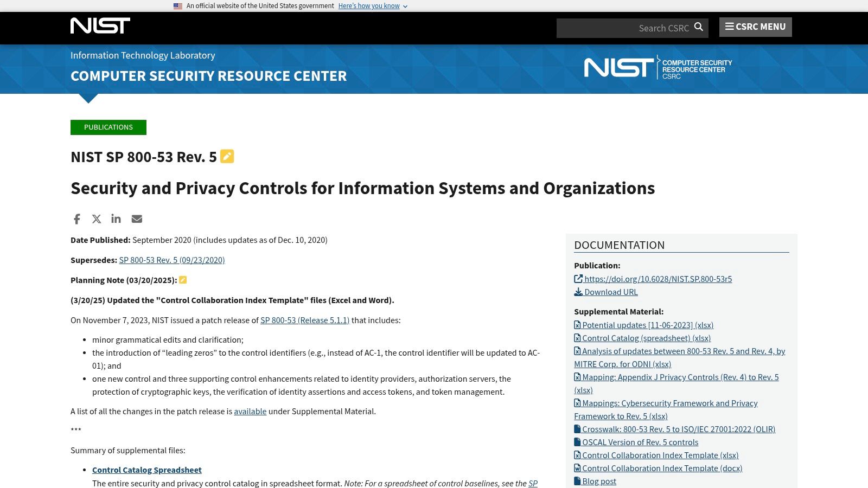Image resolution: width=868 pixels, height=488 pixels.
Task: Open Crosswalk to ISO/IEC 27001:2022 (OLIR)
Action: [679, 429]
